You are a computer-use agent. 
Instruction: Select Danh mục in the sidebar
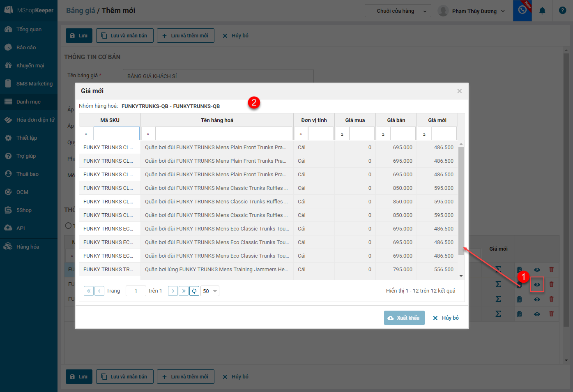point(29,101)
